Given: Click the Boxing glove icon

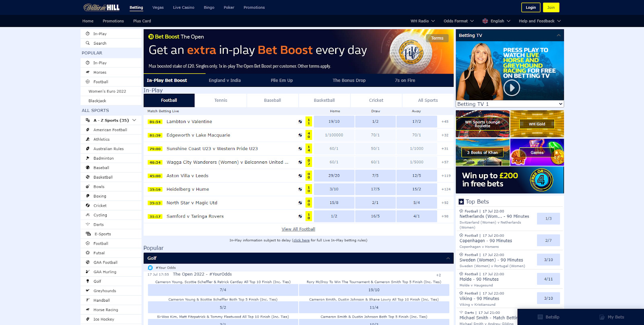Looking at the screenshot, I should (x=88, y=196).
